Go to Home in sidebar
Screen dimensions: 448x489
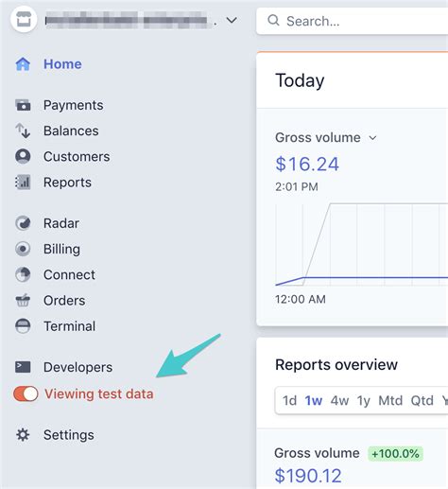[62, 64]
